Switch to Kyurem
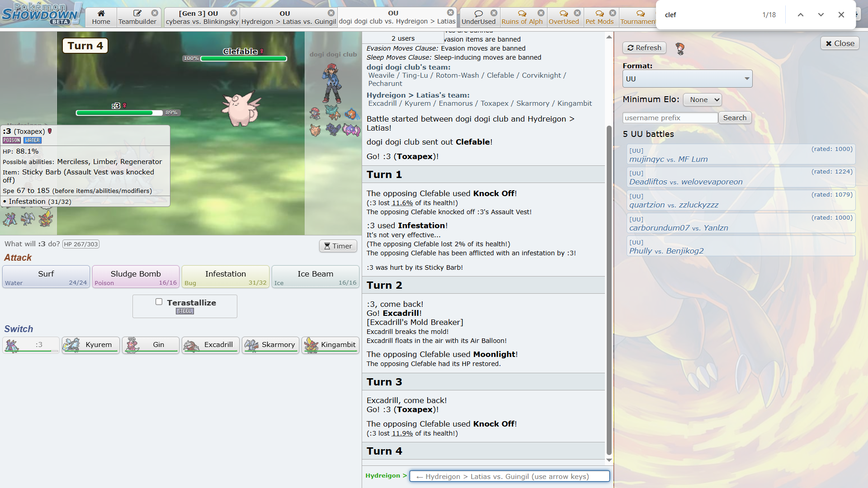 click(90, 345)
